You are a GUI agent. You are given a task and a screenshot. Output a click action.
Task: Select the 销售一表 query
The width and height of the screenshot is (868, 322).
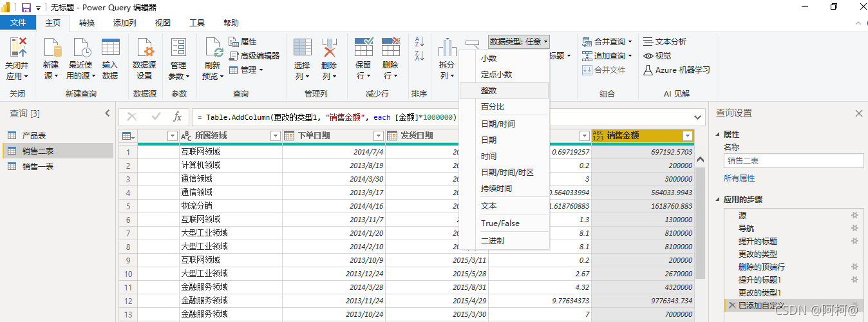click(57, 166)
